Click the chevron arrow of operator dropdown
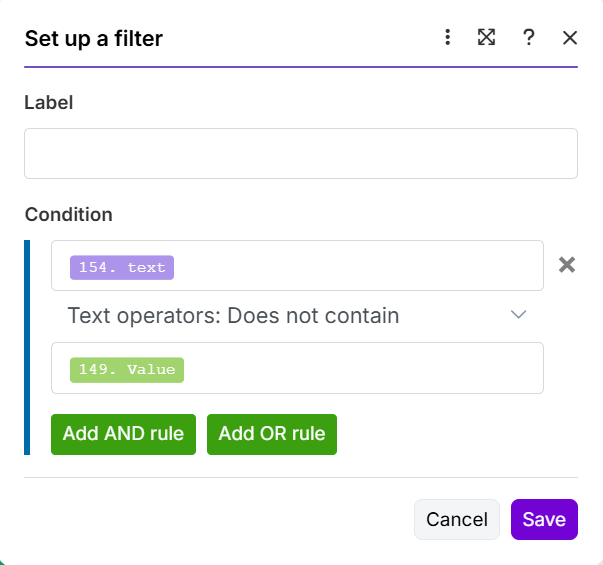The image size is (603, 565). click(518, 315)
